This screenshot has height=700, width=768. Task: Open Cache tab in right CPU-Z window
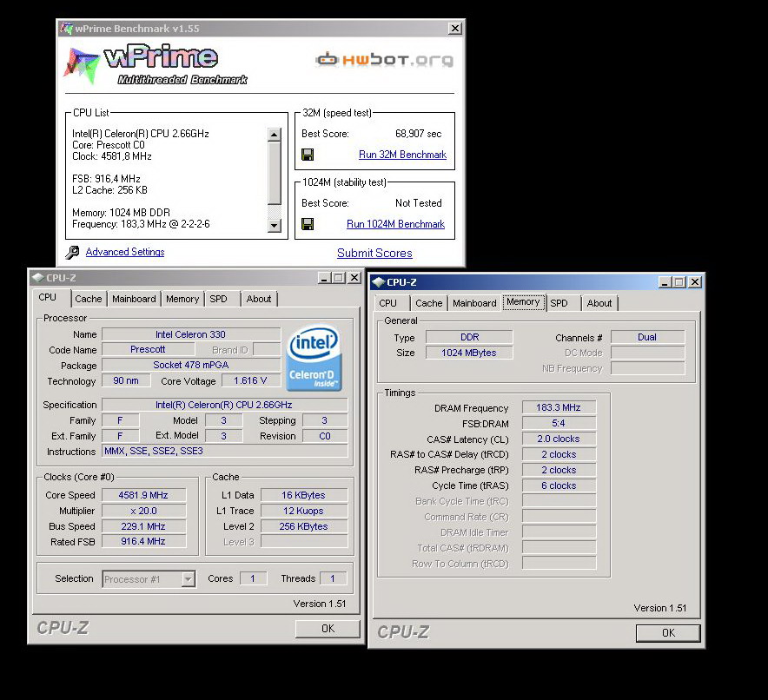click(429, 303)
